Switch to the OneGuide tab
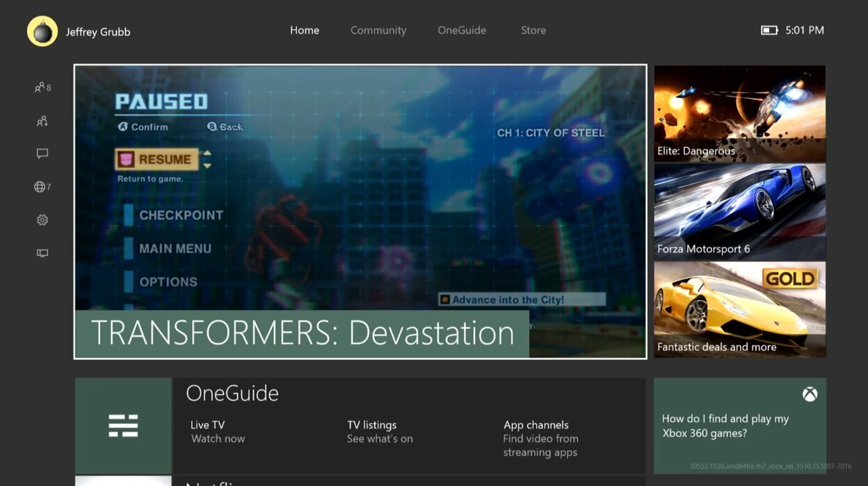The height and width of the screenshot is (486, 868). tap(462, 30)
